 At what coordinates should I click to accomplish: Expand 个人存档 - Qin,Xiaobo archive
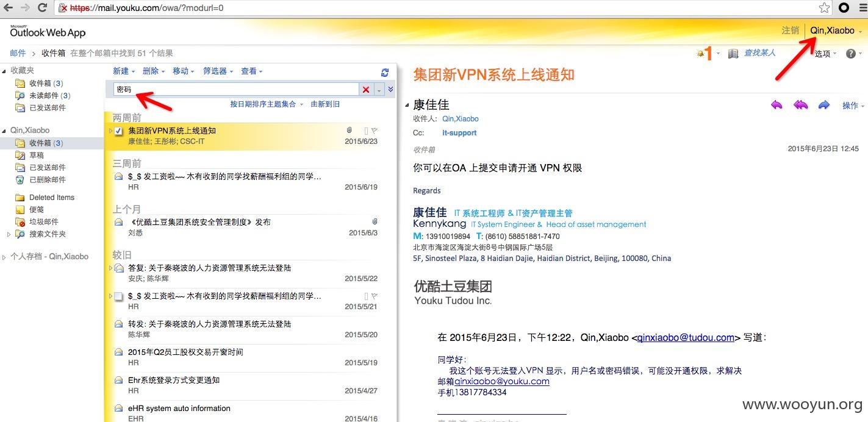pos(5,257)
